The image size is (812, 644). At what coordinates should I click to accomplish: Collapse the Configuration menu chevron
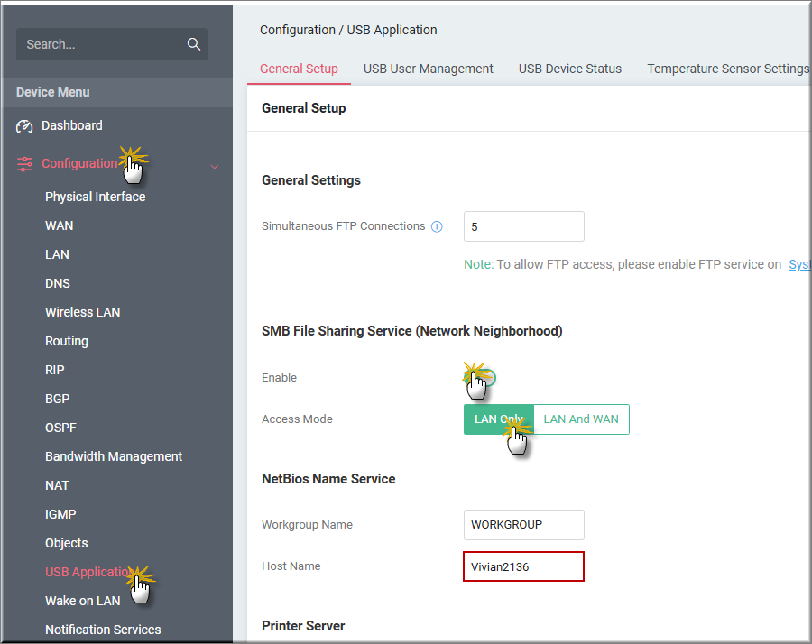click(x=214, y=166)
